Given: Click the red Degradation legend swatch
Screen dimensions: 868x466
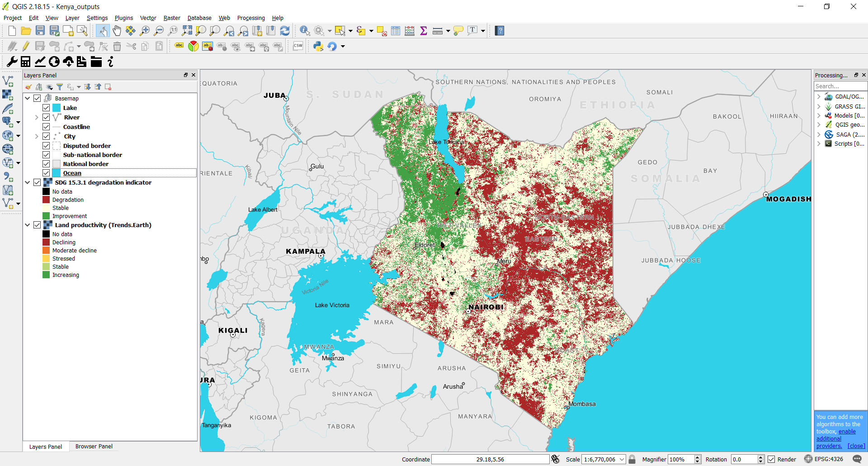Looking at the screenshot, I should 46,200.
